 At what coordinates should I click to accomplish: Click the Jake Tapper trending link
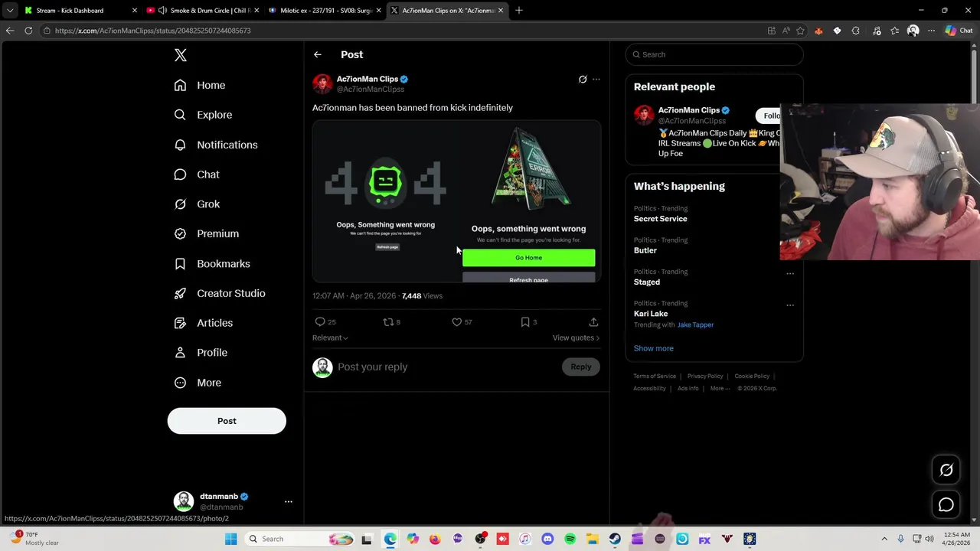[695, 324]
